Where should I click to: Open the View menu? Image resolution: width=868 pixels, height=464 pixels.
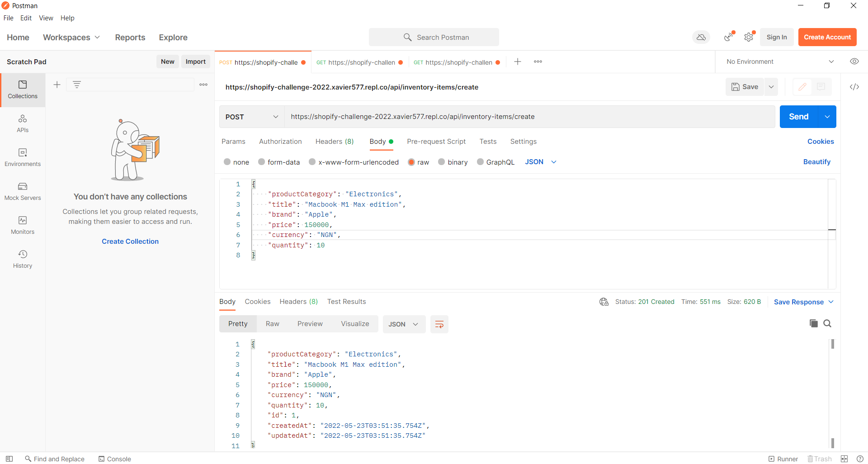pos(46,18)
